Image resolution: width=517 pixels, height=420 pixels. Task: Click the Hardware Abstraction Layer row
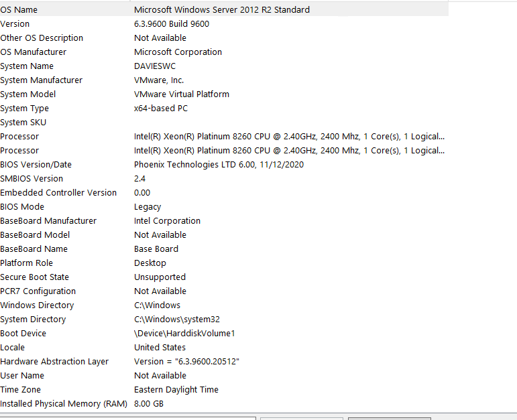coord(224,361)
